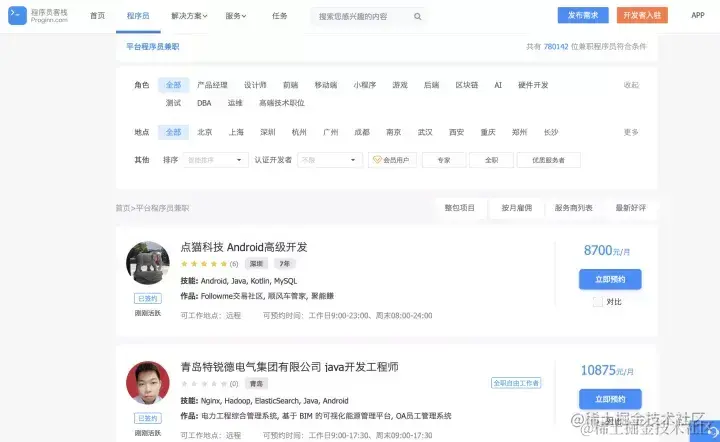Image resolution: width=720 pixels, height=442 pixels.
Task: Open the red-background avatar of 青岛特锐德
Action: click(x=148, y=383)
